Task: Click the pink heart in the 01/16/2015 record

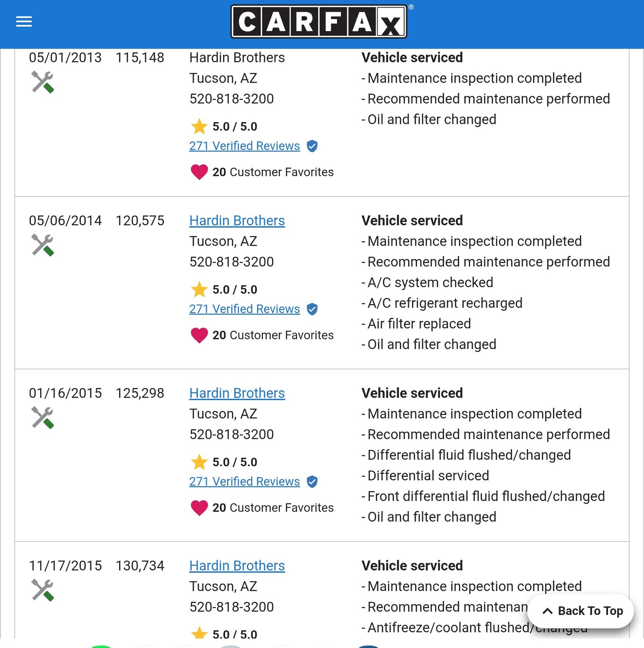Action: tap(199, 507)
